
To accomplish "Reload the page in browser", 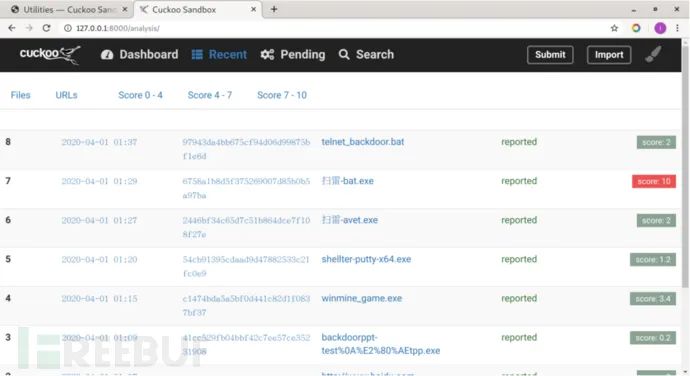I will tap(46, 28).
